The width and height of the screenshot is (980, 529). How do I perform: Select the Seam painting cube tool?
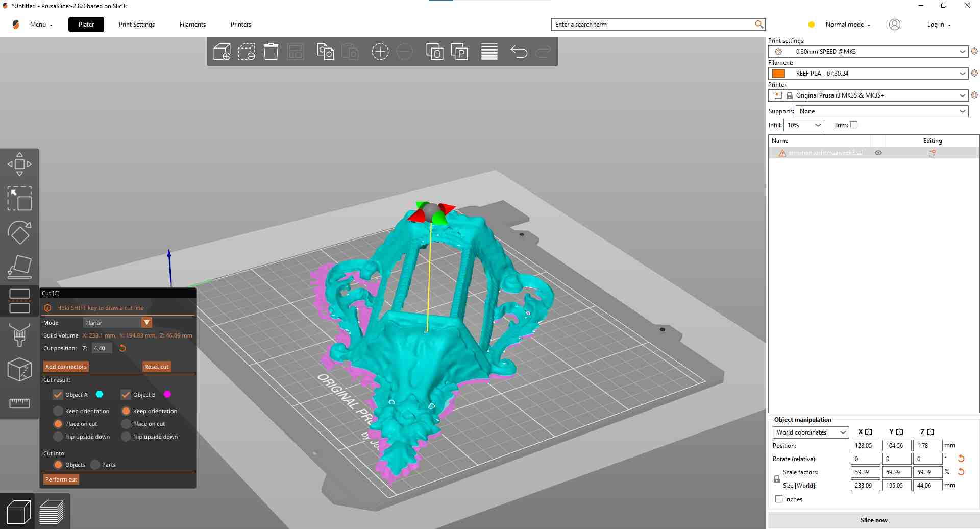pyautogui.click(x=19, y=370)
